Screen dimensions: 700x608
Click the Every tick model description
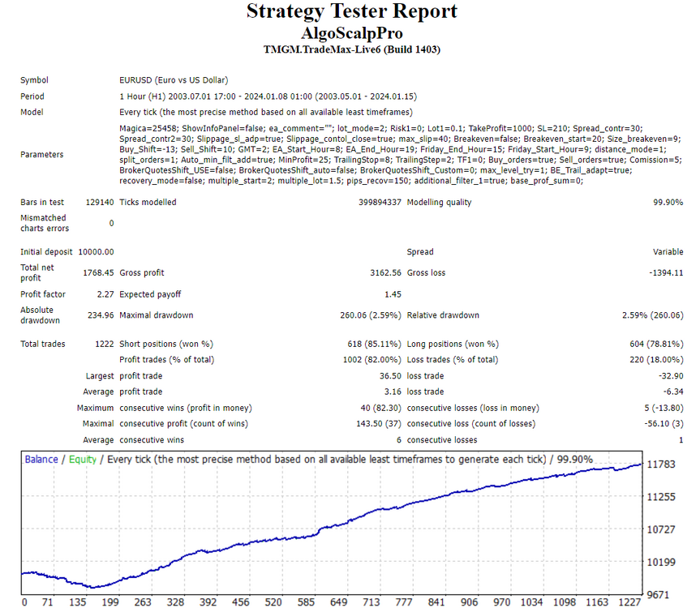point(266,112)
